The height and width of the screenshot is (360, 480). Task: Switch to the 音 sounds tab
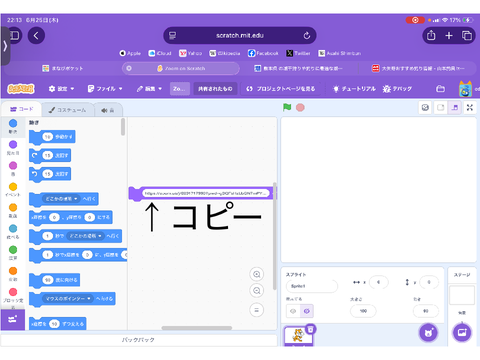coord(108,110)
